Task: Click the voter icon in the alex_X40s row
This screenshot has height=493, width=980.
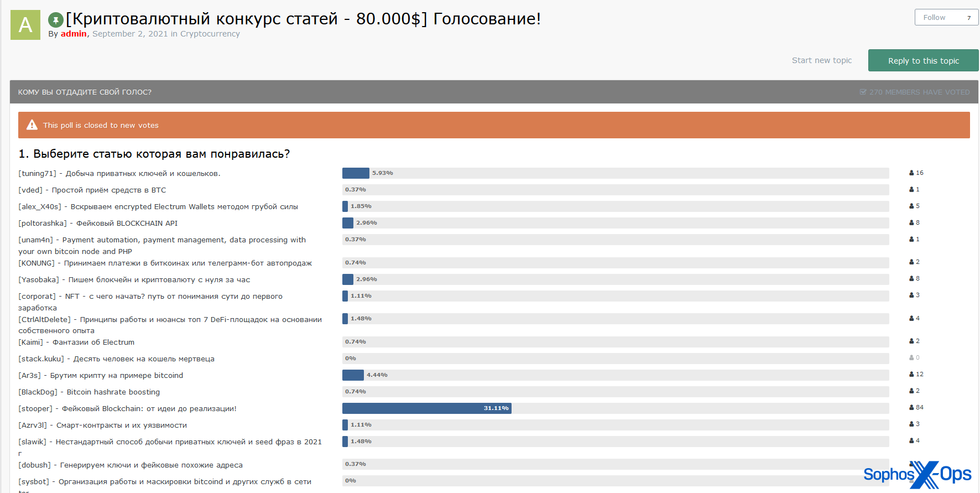Action: tap(911, 206)
